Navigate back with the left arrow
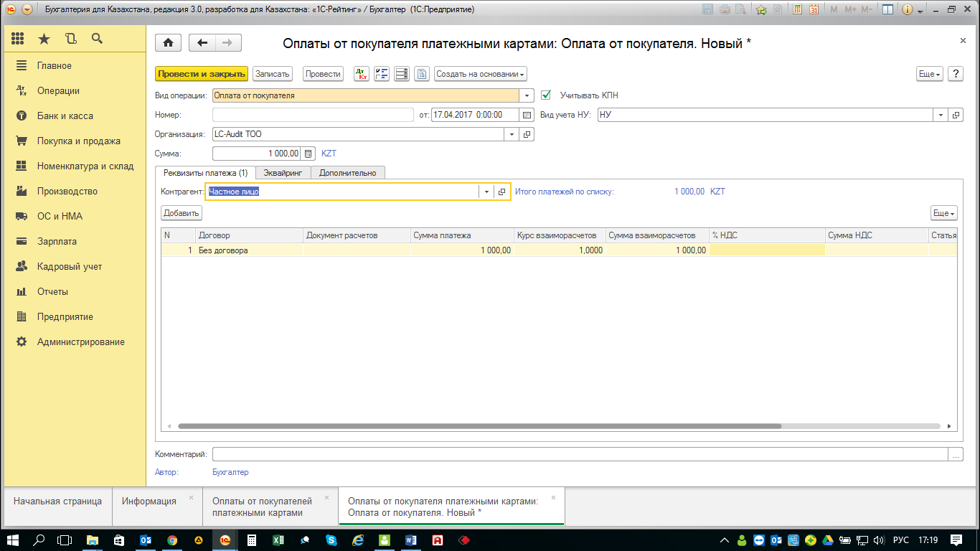The image size is (980, 551). pos(202,43)
